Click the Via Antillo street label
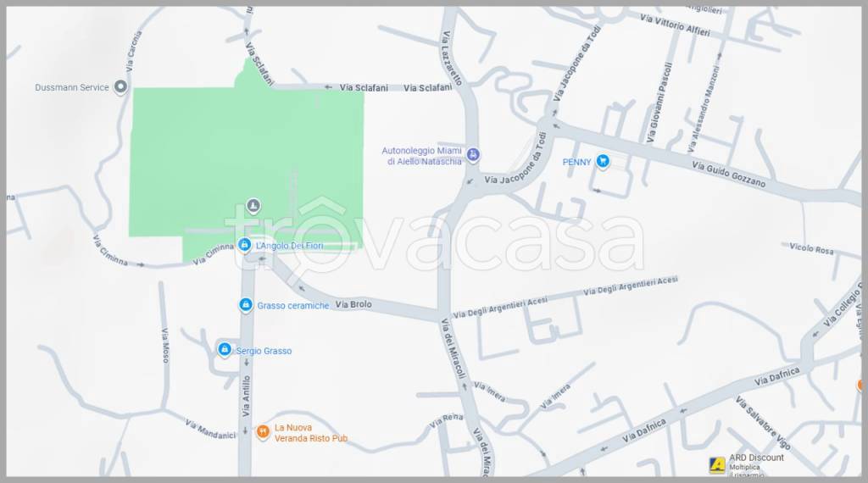Image resolution: width=868 pixels, height=483 pixels. click(x=247, y=396)
